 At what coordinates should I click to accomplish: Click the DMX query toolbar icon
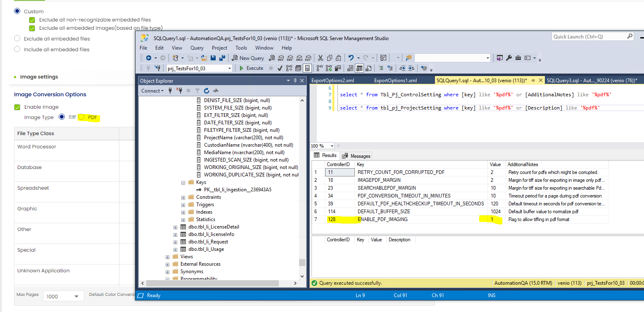coord(290,58)
